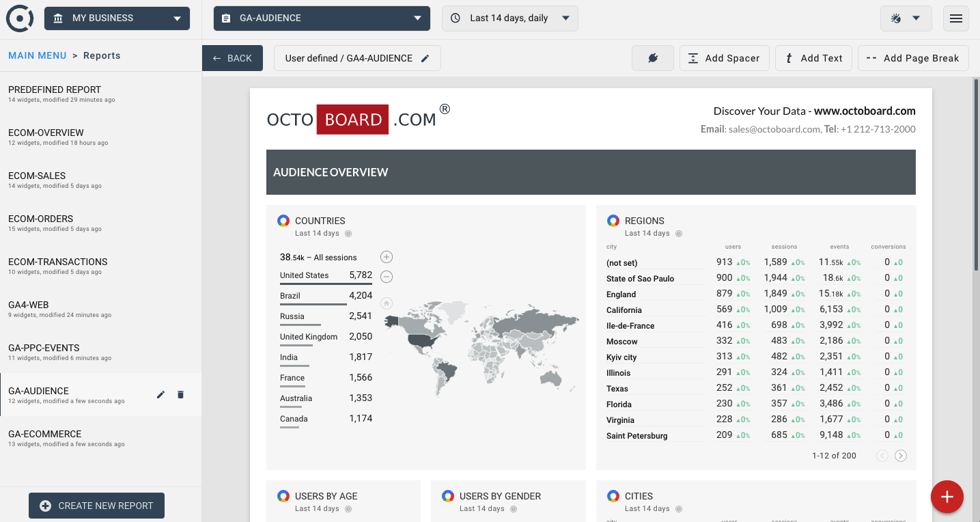Click the world map in COUNTRIES widget

(481, 347)
